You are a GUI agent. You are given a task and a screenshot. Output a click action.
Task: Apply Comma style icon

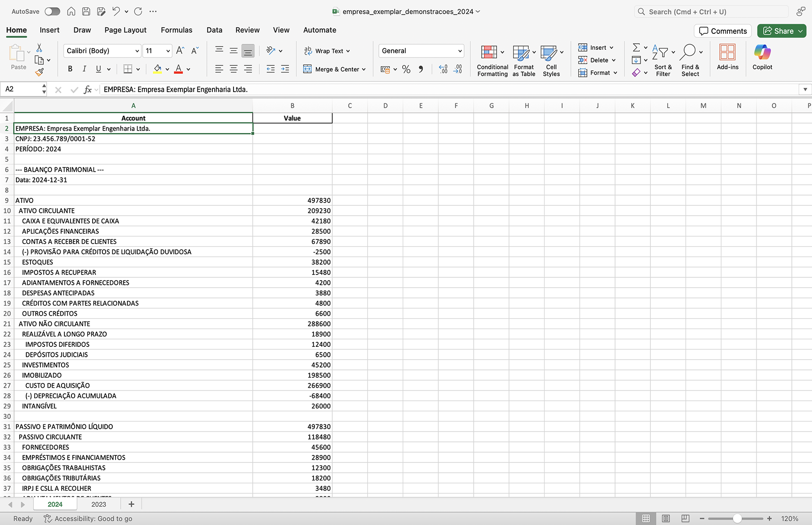tap(421, 69)
